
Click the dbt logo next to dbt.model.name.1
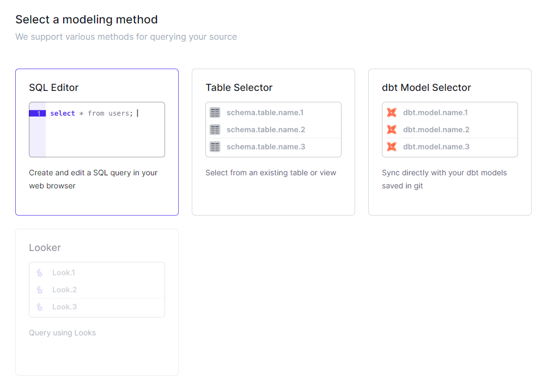[x=392, y=113]
